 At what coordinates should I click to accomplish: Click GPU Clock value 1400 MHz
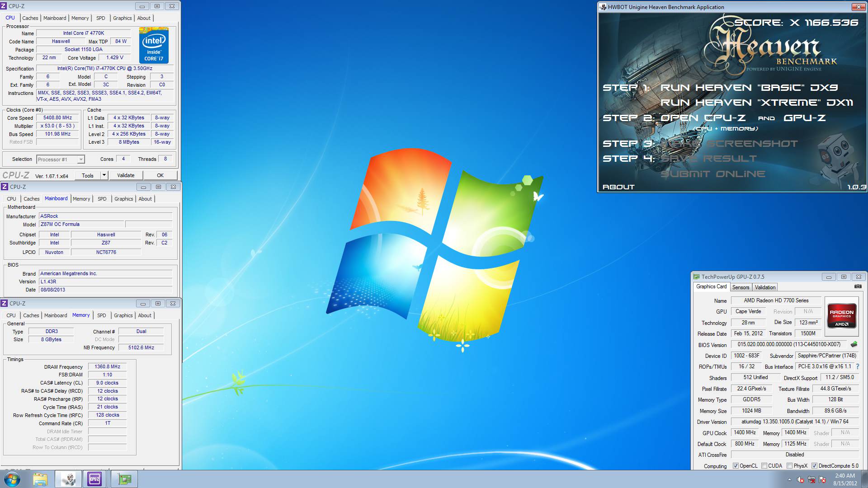tap(745, 433)
